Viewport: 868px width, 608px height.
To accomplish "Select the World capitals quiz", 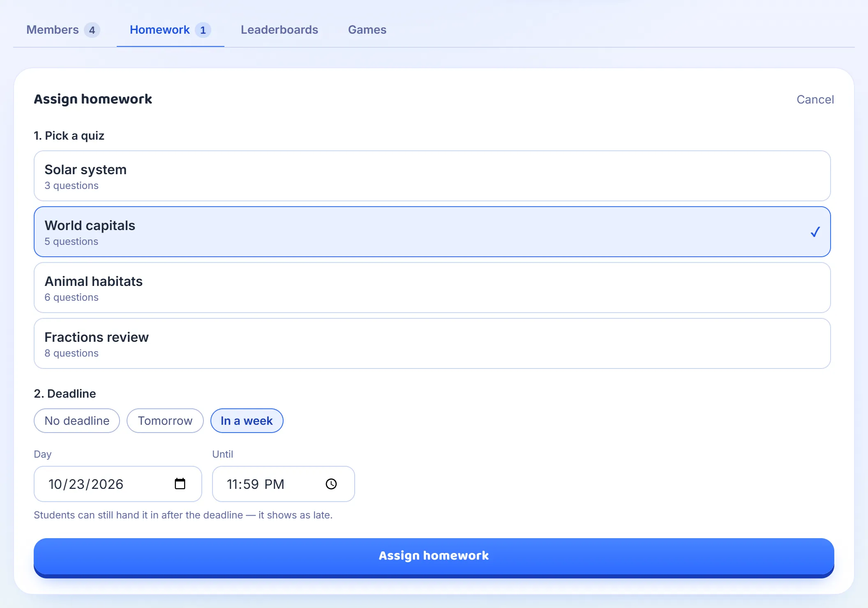I will pyautogui.click(x=432, y=232).
